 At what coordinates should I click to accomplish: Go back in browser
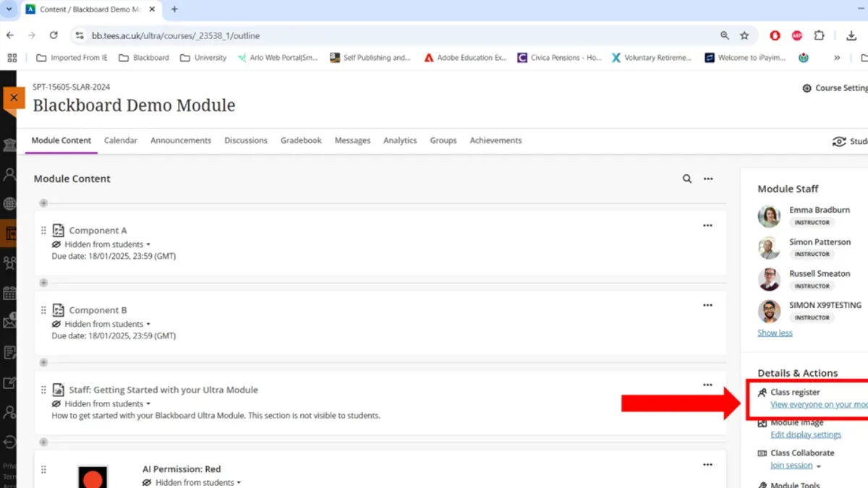(9, 35)
